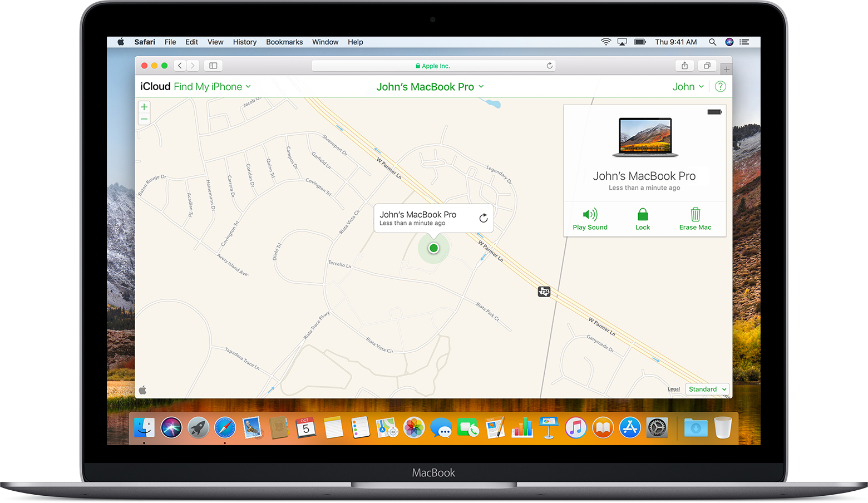Zoom in on the map
This screenshot has height=503, width=868.
144,107
